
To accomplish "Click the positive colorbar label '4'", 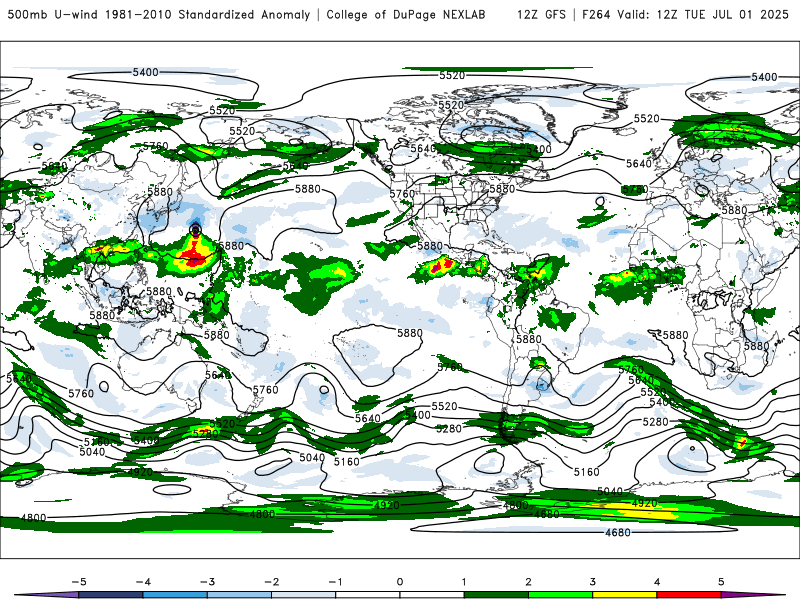I will 657,582.
